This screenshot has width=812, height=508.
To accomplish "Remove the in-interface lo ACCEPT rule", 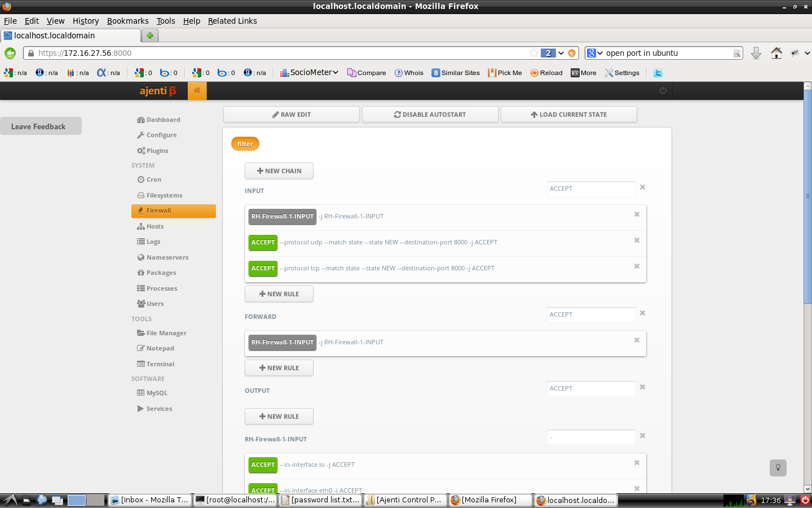I will [x=637, y=463].
